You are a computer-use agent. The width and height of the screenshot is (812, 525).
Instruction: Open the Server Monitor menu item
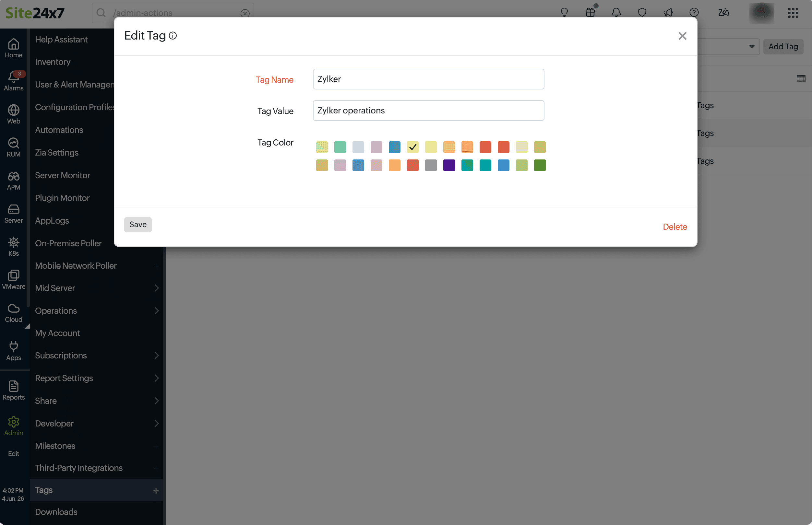click(x=62, y=175)
